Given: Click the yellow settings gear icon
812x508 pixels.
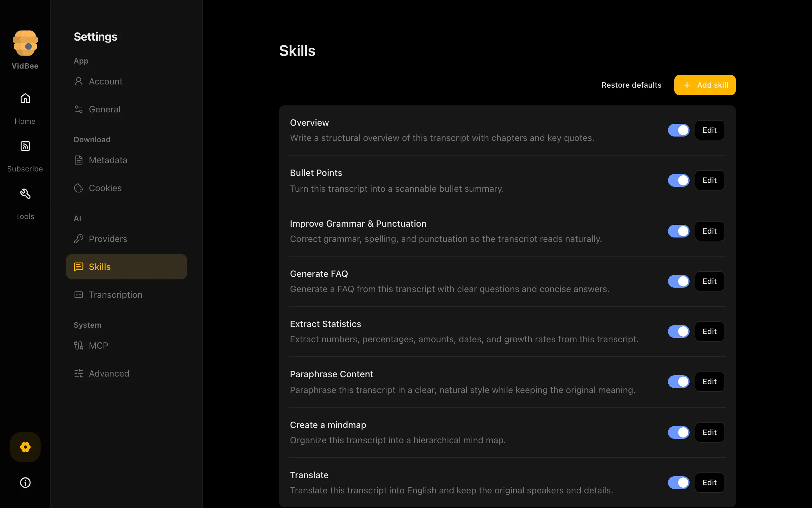Looking at the screenshot, I should click(25, 447).
